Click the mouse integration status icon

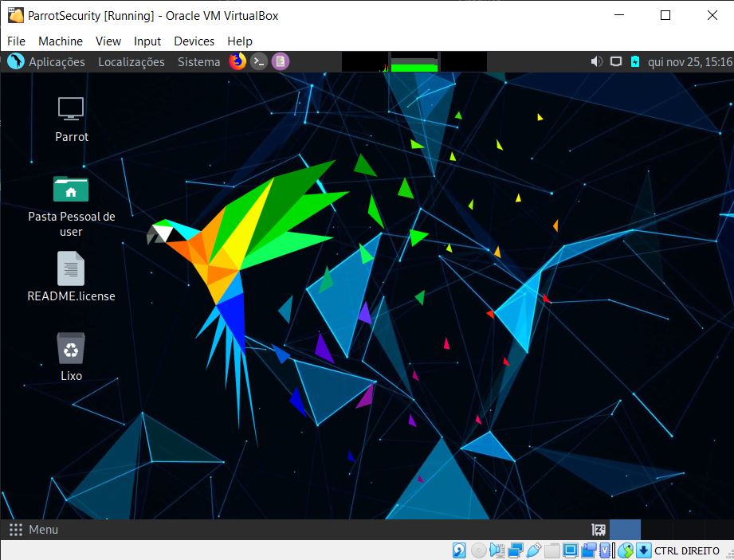tap(626, 550)
